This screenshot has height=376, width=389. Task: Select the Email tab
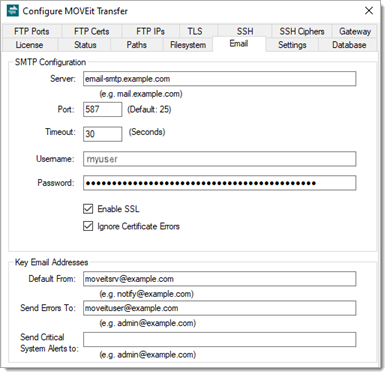click(x=239, y=44)
